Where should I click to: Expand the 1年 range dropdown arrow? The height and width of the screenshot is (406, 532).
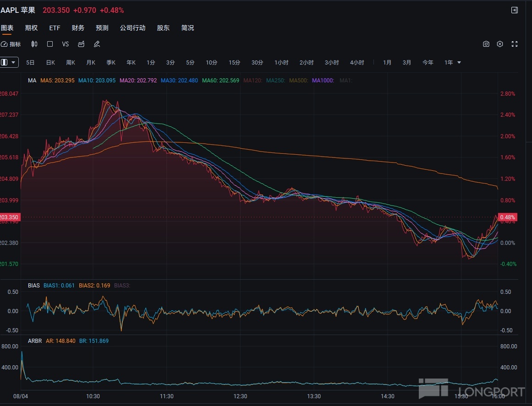[459, 63]
